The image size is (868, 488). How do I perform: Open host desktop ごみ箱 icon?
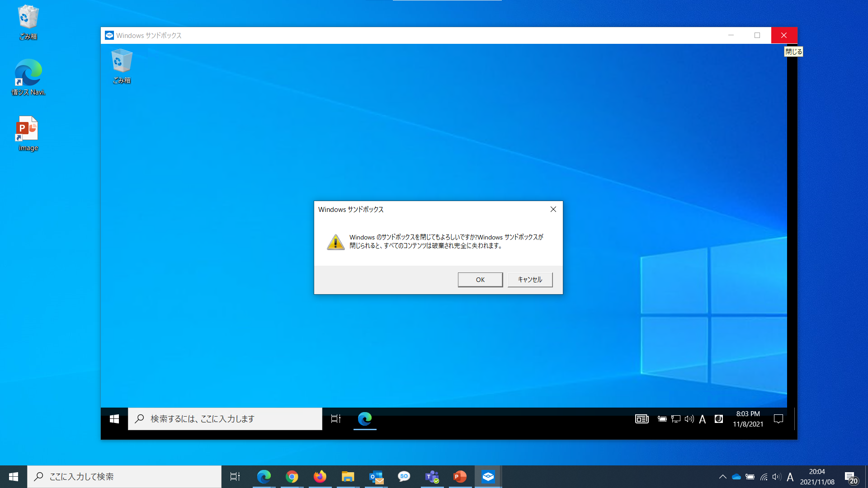pos(28,22)
